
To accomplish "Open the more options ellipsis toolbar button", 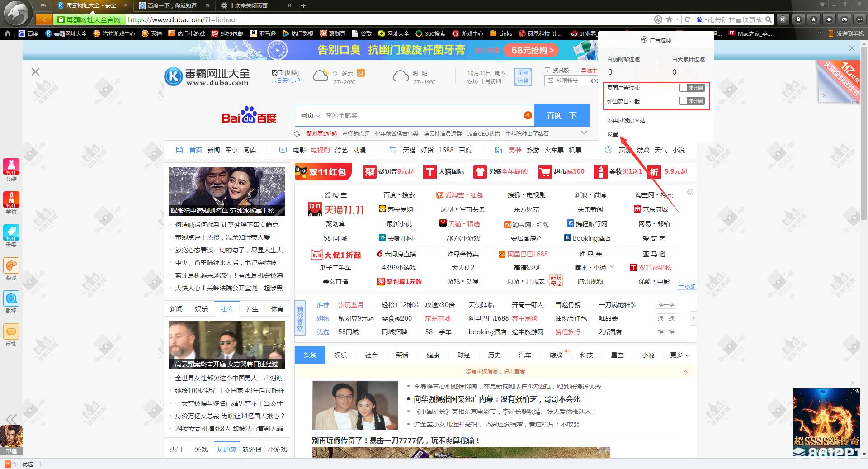I will click(x=860, y=19).
